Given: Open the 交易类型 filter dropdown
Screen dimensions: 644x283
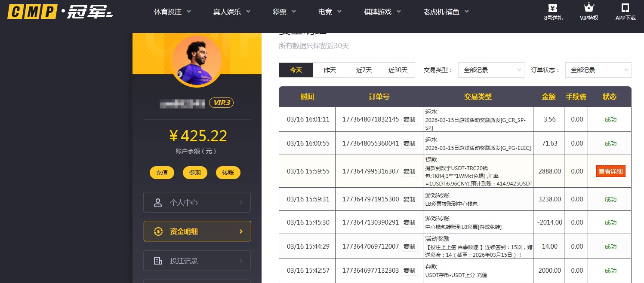Looking at the screenshot, I should click(491, 70).
